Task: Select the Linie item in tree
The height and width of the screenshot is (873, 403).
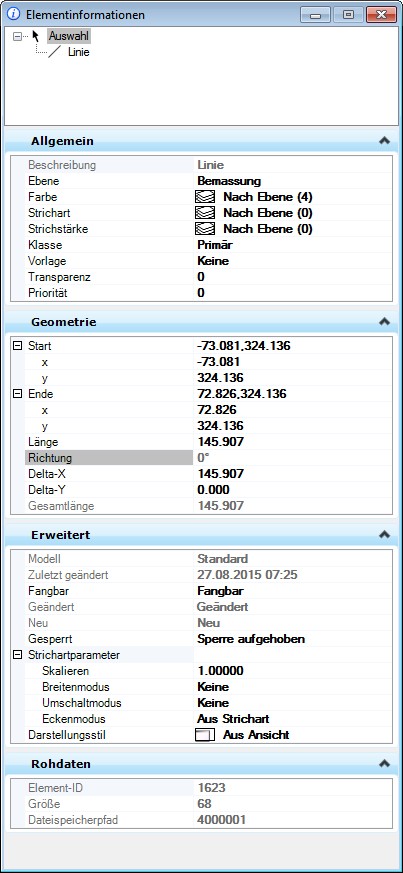Action: [78, 53]
